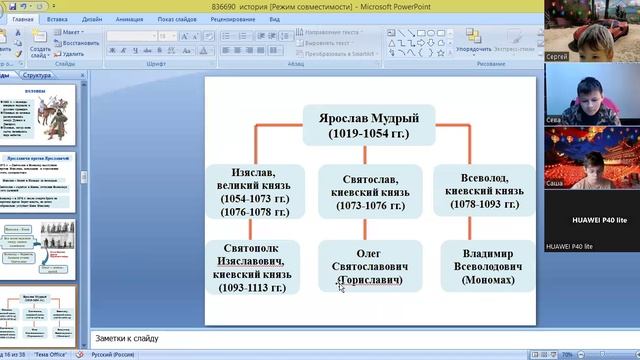Select the Triangle shape

coord(391,43)
